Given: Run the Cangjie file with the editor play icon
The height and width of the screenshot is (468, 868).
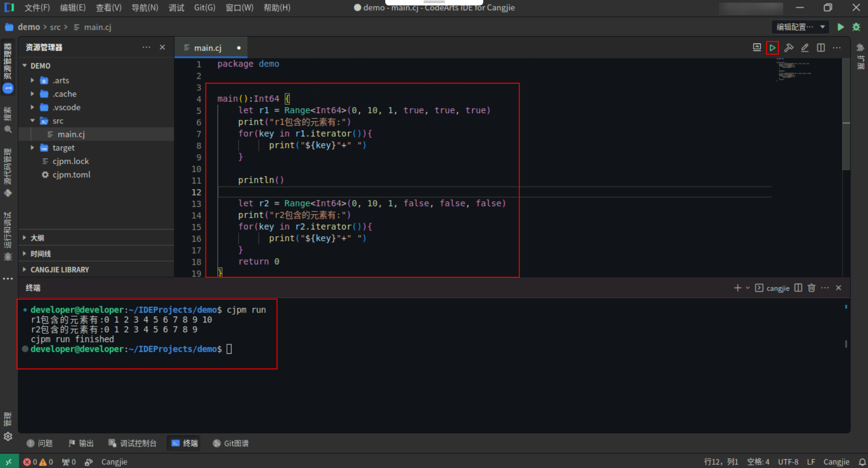Looking at the screenshot, I should (772, 48).
